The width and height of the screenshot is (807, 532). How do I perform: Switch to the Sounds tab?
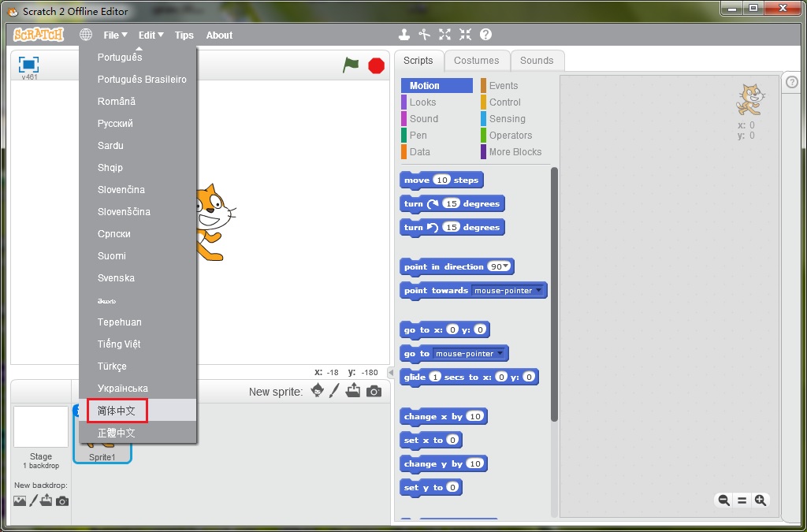[537, 61]
